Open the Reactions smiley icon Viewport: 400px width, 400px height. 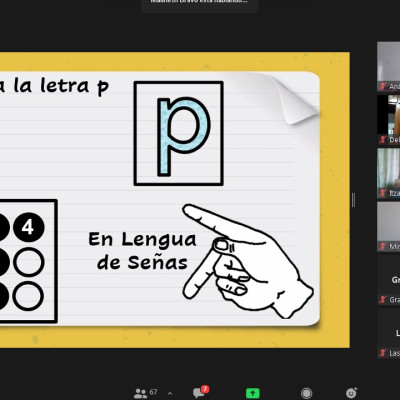(351, 393)
